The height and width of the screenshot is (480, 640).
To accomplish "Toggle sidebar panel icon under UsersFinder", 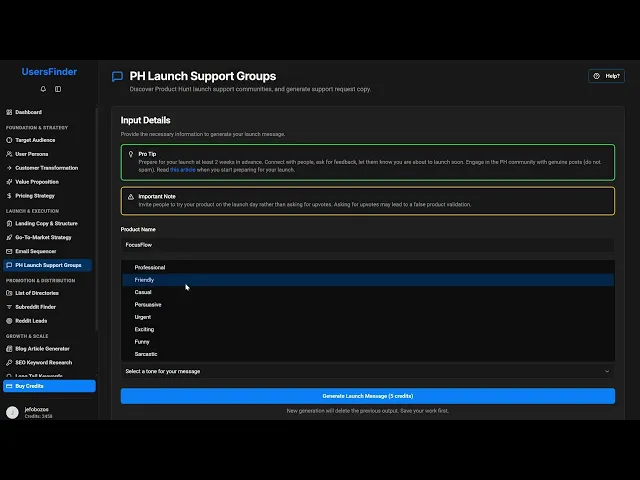I will pos(58,89).
